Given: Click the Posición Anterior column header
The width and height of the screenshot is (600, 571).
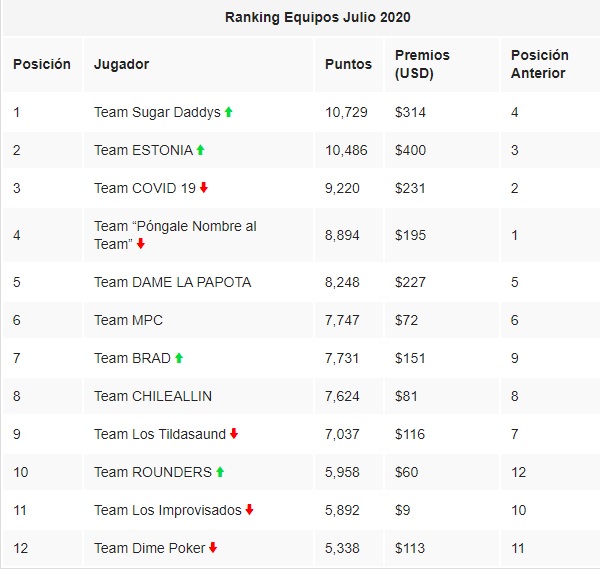Looking at the screenshot, I should (x=539, y=64).
